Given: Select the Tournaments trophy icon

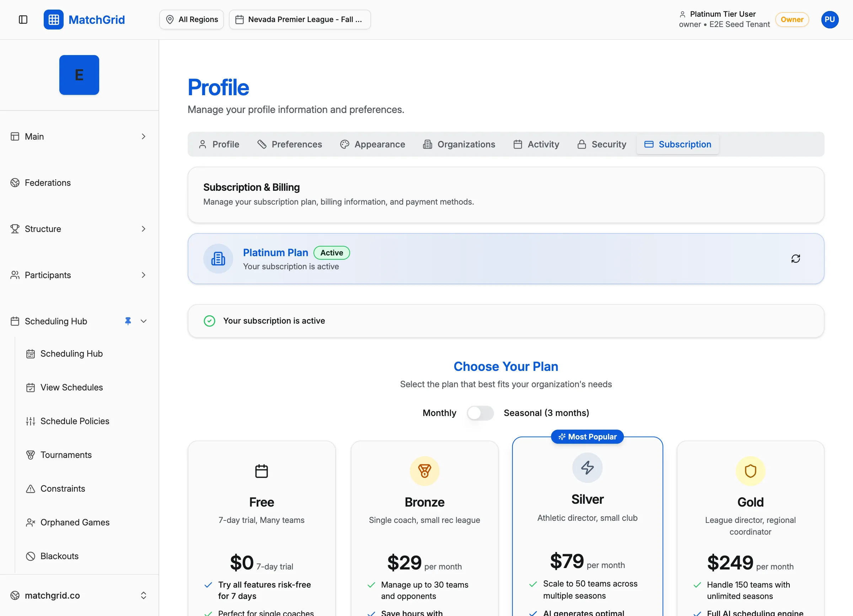Looking at the screenshot, I should click(31, 455).
